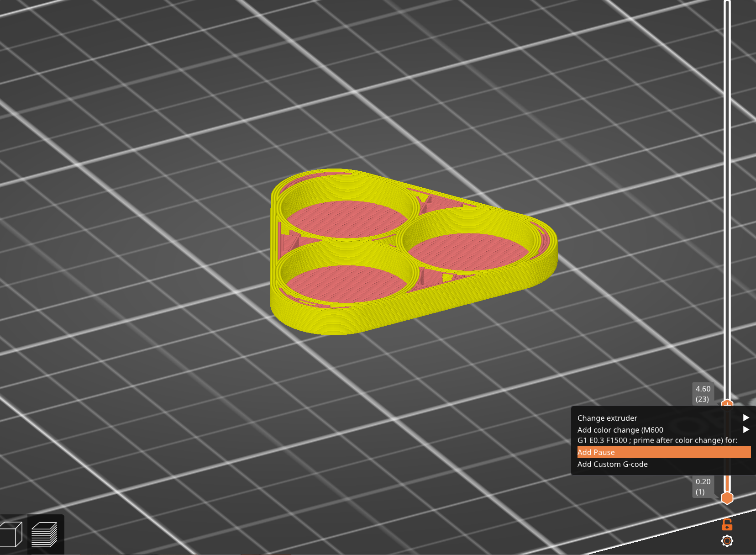Image resolution: width=756 pixels, height=555 pixels.
Task: Click the 0.20 (1) layer label
Action: coord(703,486)
